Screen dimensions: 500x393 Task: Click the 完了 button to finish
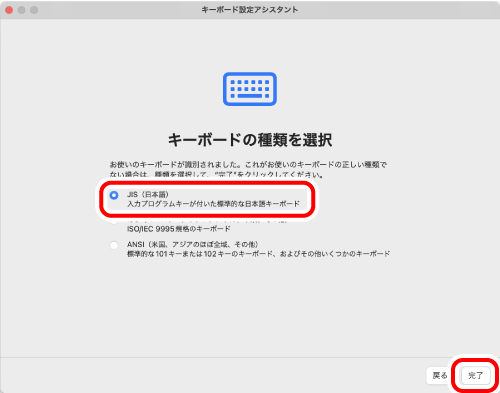point(475,376)
